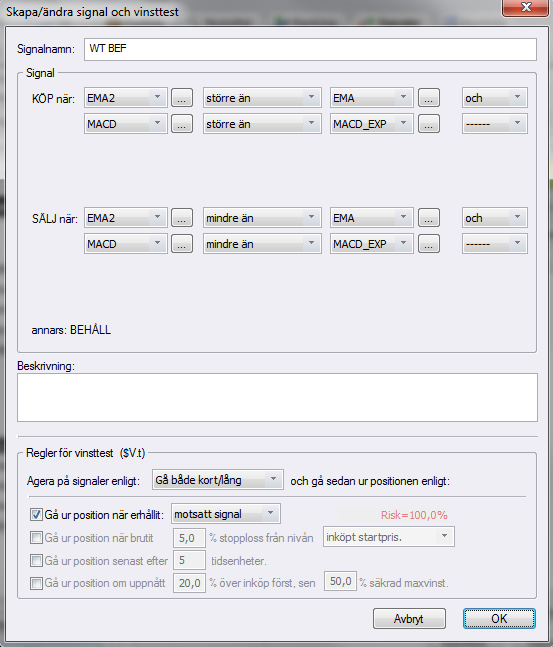Open settings button next to KÖP EMA2
The width and height of the screenshot is (553, 647).
point(182,98)
